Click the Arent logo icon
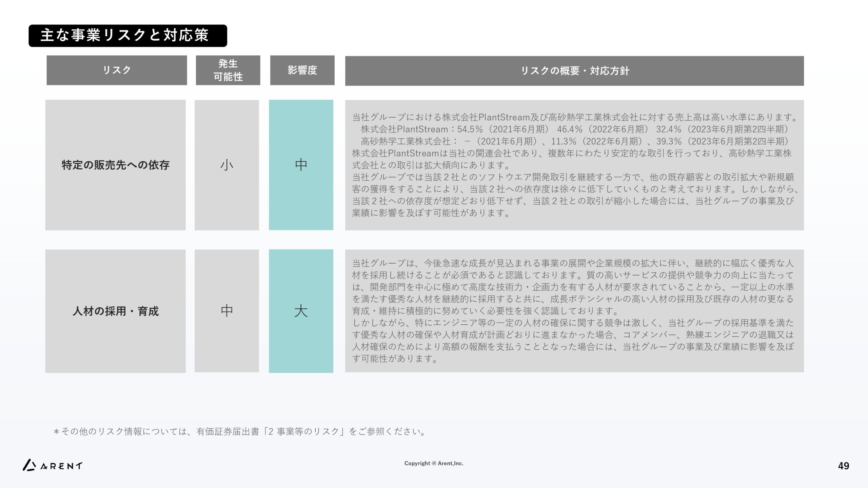The height and width of the screenshot is (488, 868). (29, 465)
